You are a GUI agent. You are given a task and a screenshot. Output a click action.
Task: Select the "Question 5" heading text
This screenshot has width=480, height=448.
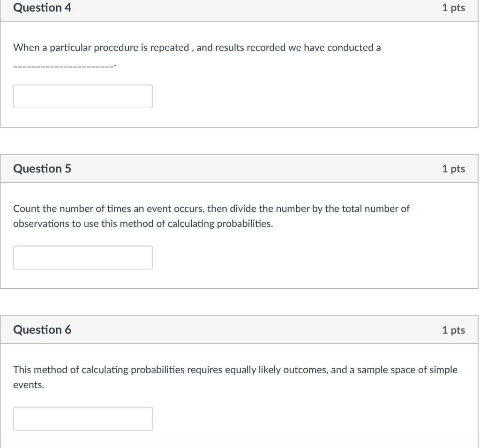pos(43,169)
